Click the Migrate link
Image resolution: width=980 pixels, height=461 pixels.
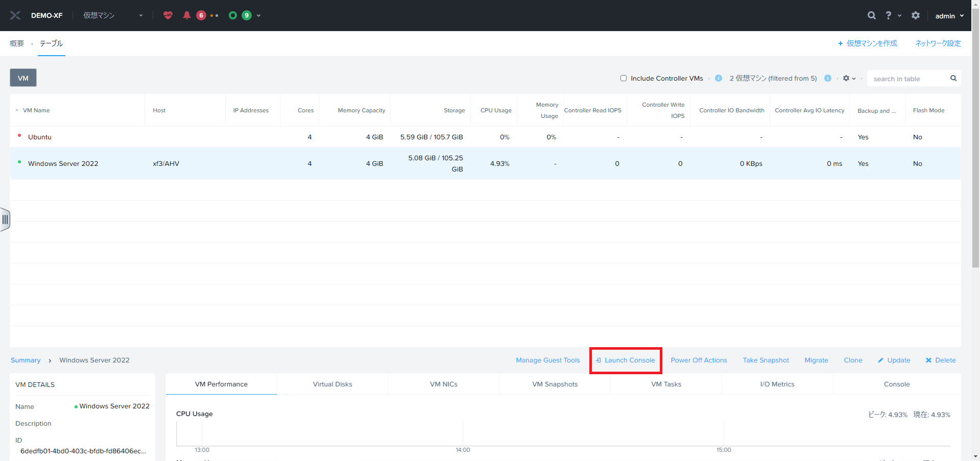(816, 360)
